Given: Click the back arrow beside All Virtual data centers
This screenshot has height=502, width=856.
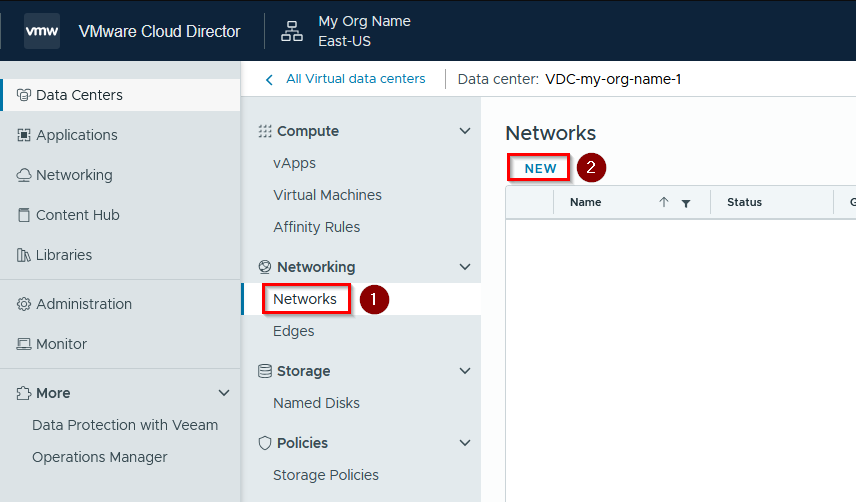Looking at the screenshot, I should pos(269,80).
